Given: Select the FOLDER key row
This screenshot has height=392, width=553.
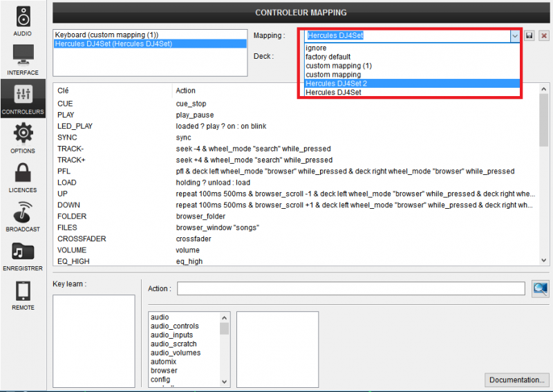Looking at the screenshot, I should coord(297,216).
